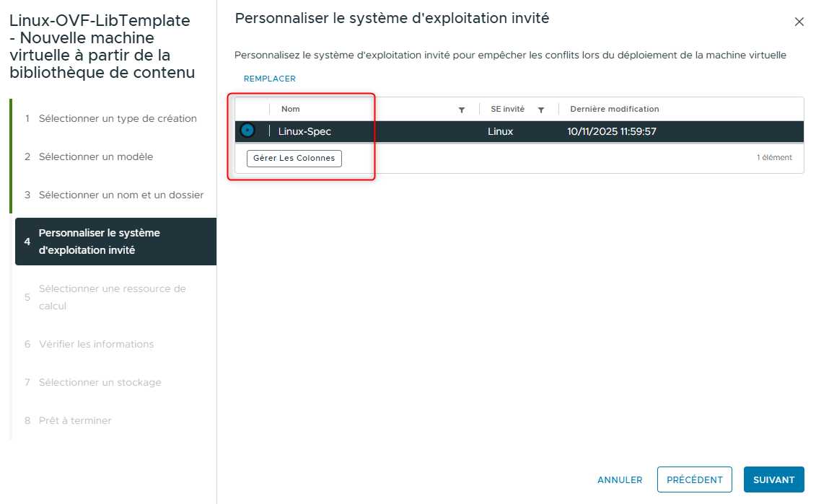Close the guest OS customization dialog

coord(799,22)
